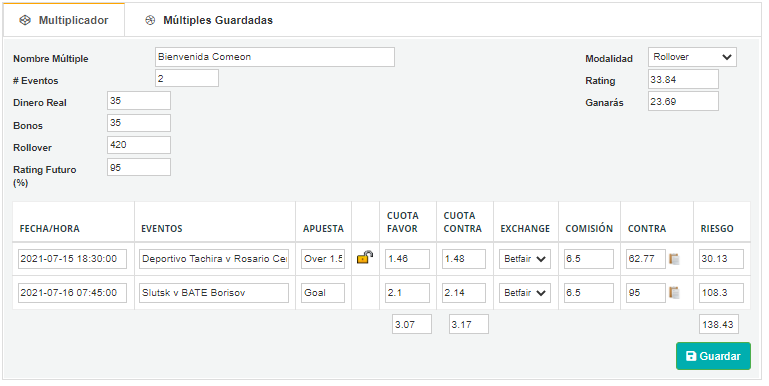Toggle the padlock icon on the Deportivo Tachira row

click(365, 257)
